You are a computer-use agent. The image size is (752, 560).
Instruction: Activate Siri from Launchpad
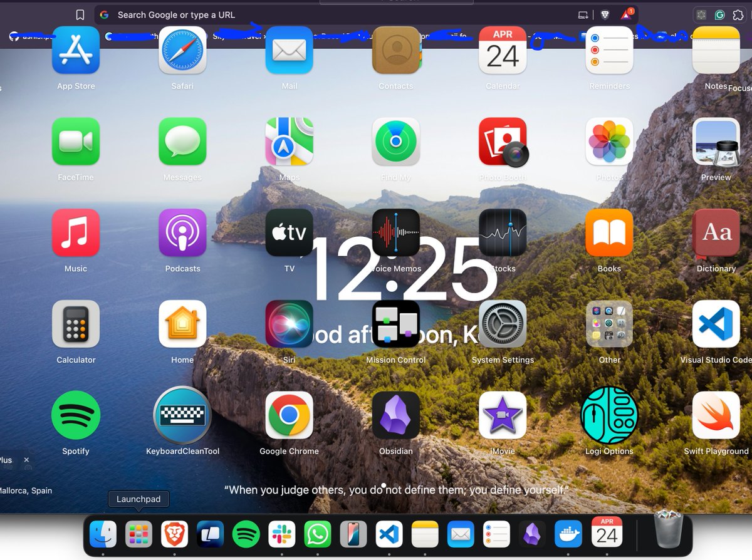289,324
